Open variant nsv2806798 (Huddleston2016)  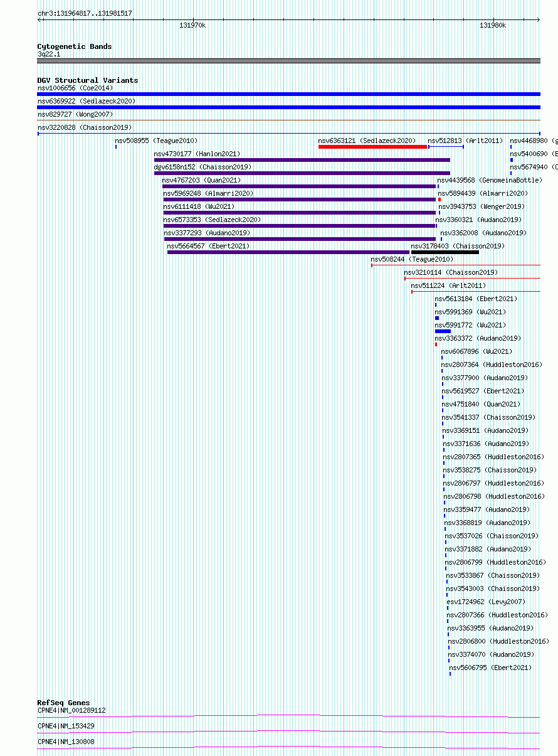[494, 496]
